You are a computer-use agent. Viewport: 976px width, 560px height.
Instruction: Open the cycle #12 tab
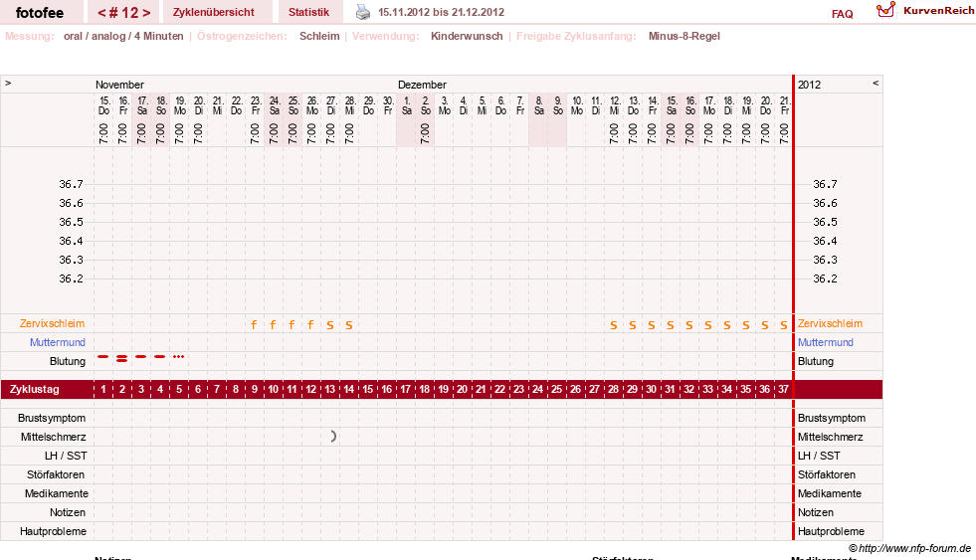coord(124,13)
